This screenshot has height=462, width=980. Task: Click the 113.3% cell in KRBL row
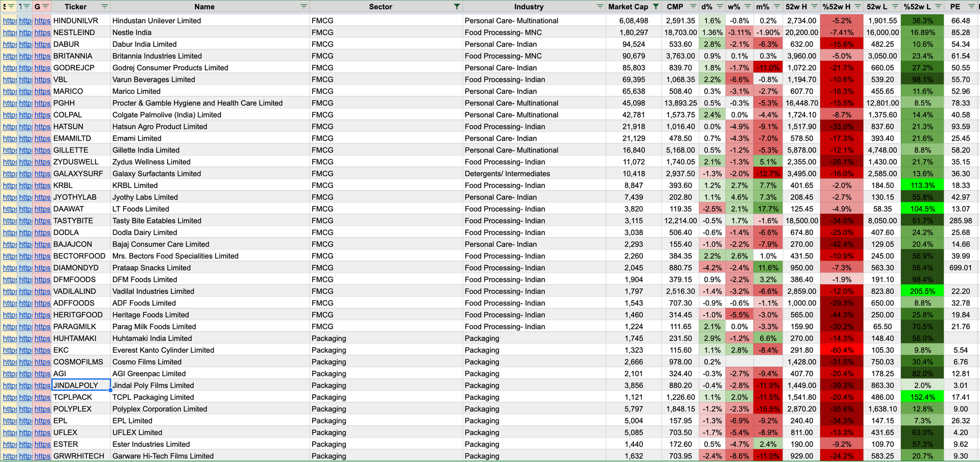[923, 185]
